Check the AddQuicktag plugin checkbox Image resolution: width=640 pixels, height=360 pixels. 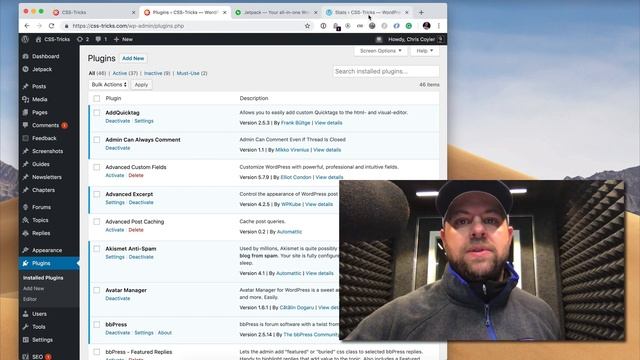[x=97, y=113]
